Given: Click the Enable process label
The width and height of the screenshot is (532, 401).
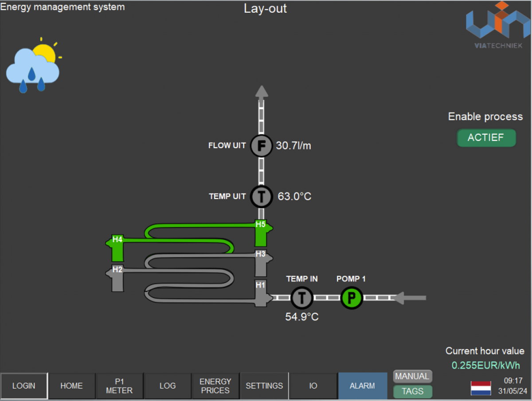Looking at the screenshot, I should (x=485, y=117).
